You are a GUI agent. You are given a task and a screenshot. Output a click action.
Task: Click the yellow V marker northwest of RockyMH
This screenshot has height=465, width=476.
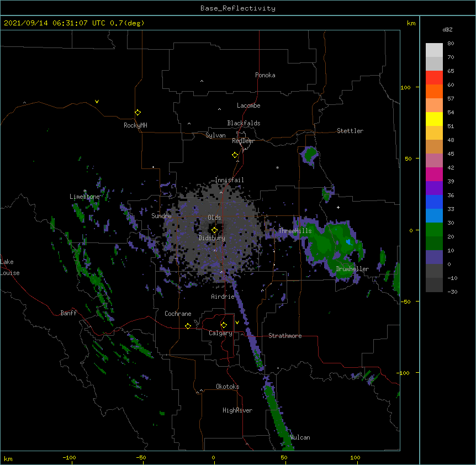(x=97, y=102)
